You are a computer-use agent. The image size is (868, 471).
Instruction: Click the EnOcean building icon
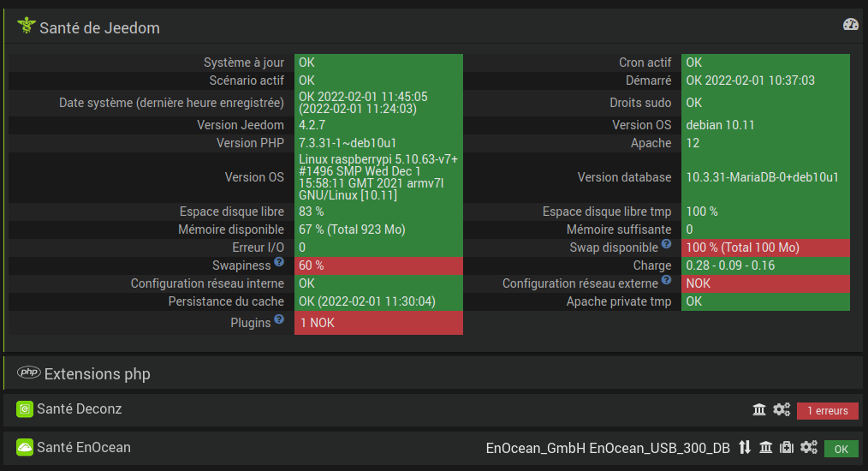tap(765, 447)
